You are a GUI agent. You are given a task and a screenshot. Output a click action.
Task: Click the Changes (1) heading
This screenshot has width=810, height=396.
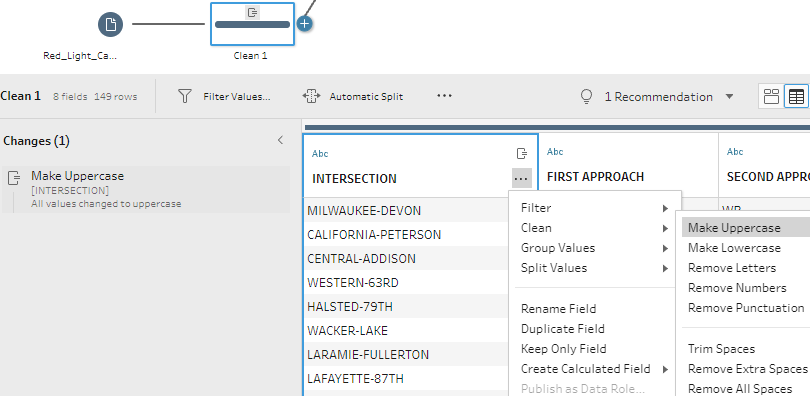tap(36, 141)
